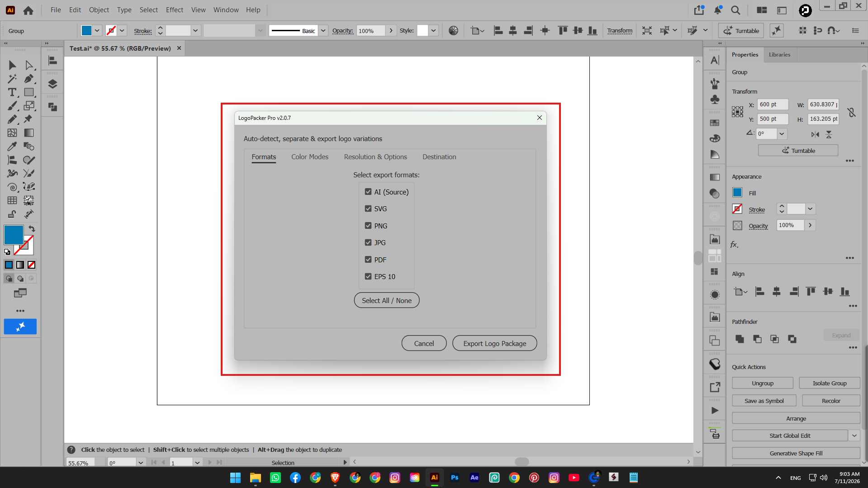Click Select All / None button
Screen dimensions: 868x488
pyautogui.click(x=387, y=300)
